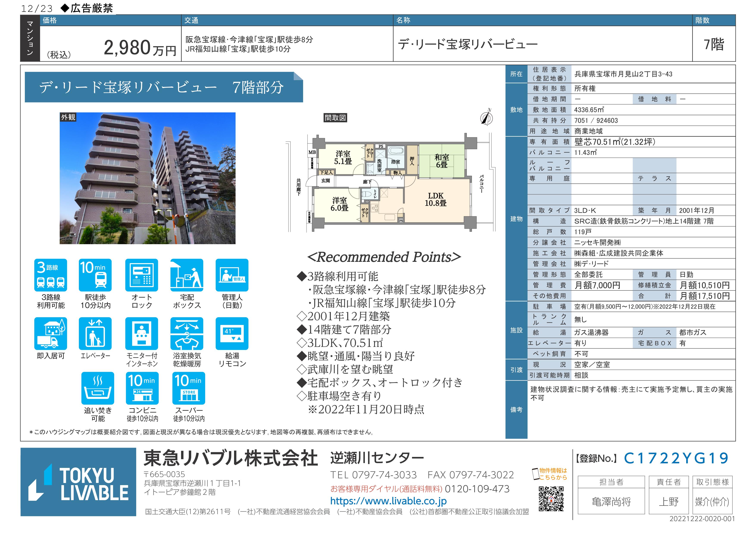Click the 浴室換気乾燥暖房 icon

(x=187, y=333)
